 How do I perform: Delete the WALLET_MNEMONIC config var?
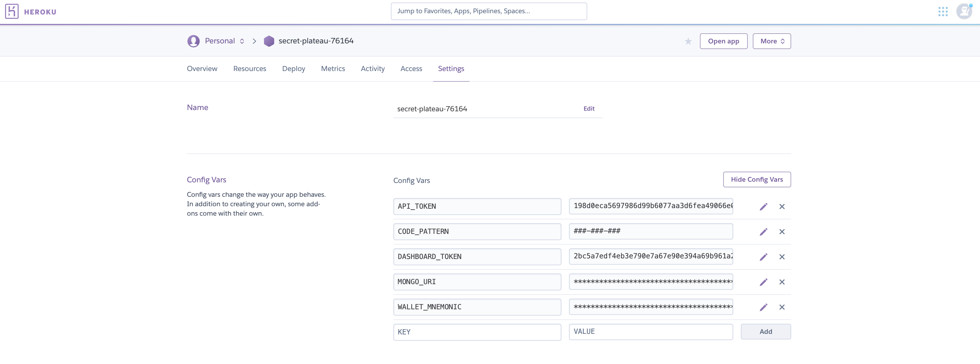[782, 307]
